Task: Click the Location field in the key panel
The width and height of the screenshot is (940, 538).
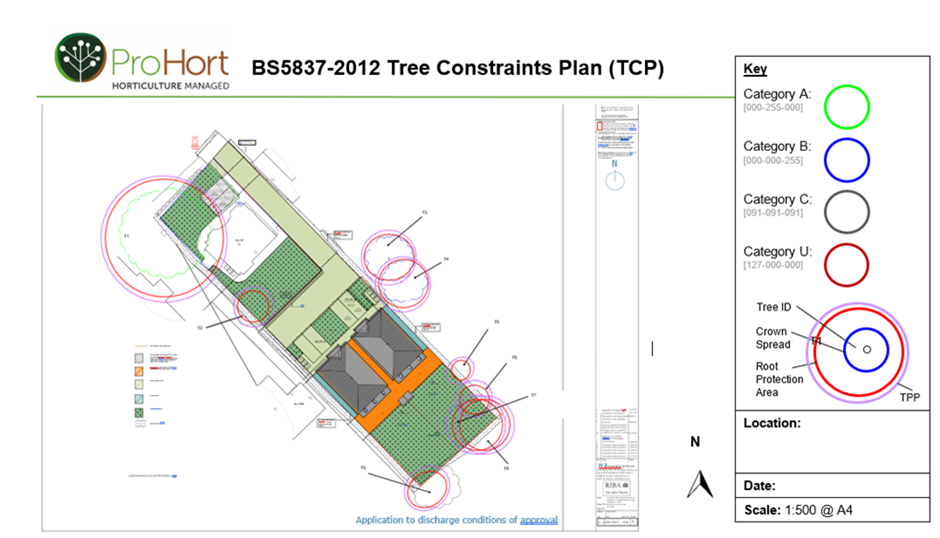Action: [x=772, y=423]
